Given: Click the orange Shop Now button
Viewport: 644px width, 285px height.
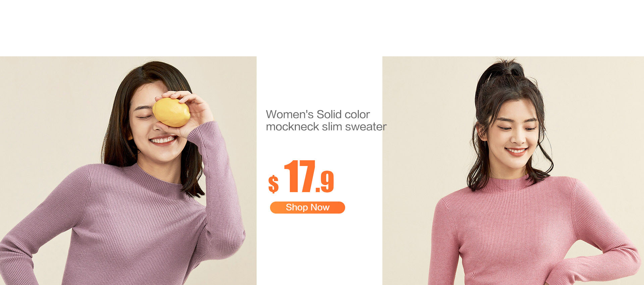Looking at the screenshot, I should coord(307,208).
